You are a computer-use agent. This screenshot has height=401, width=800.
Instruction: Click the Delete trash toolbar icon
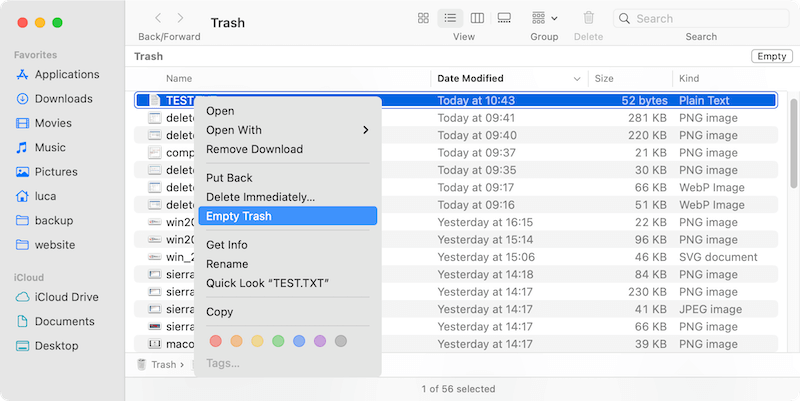pos(589,18)
